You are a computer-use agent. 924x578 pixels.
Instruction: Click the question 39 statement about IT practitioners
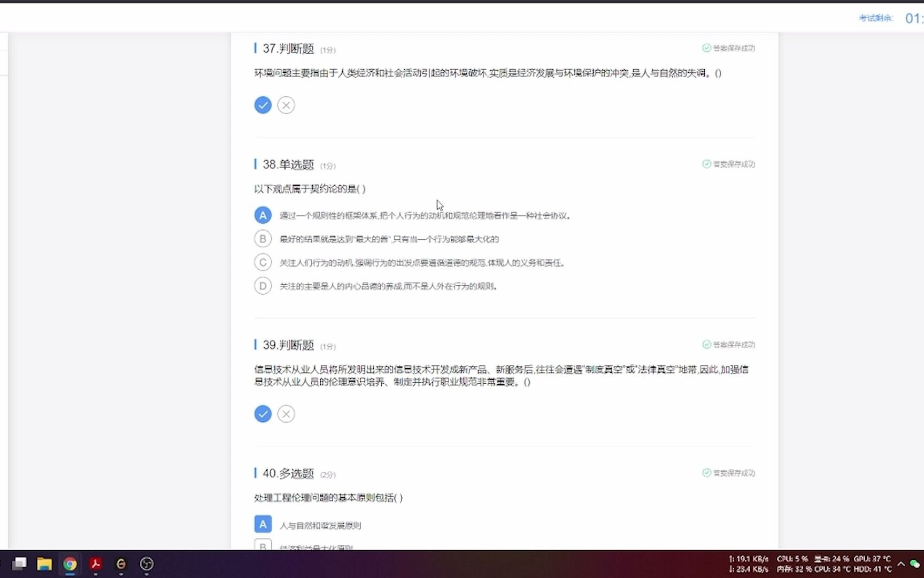(502, 376)
